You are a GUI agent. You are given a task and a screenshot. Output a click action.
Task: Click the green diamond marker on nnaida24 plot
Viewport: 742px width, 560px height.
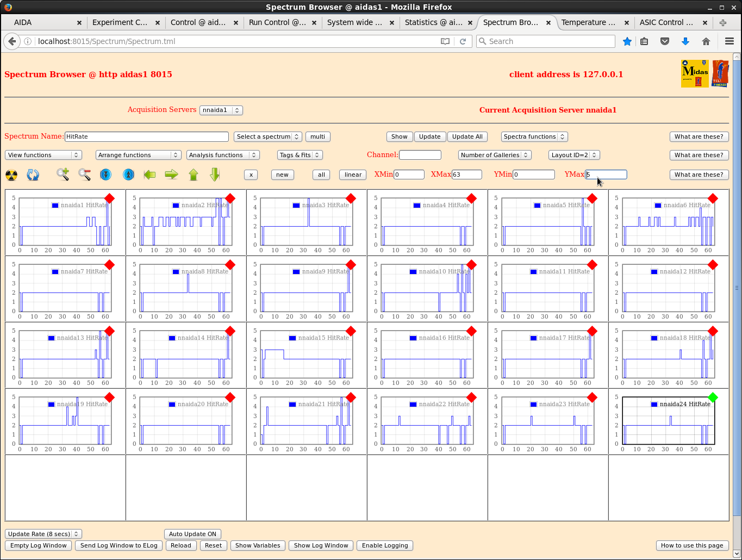pyautogui.click(x=713, y=397)
